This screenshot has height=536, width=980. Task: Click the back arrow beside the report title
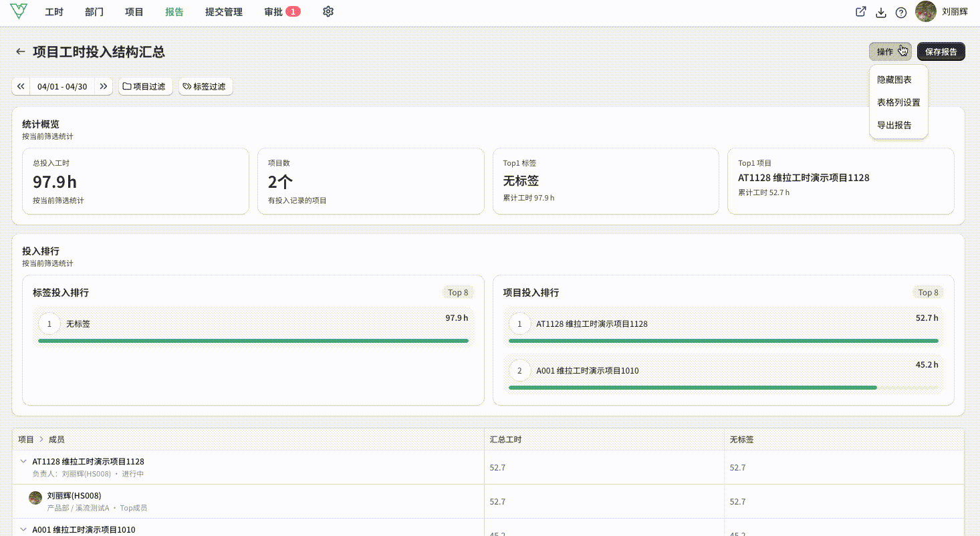pyautogui.click(x=21, y=51)
